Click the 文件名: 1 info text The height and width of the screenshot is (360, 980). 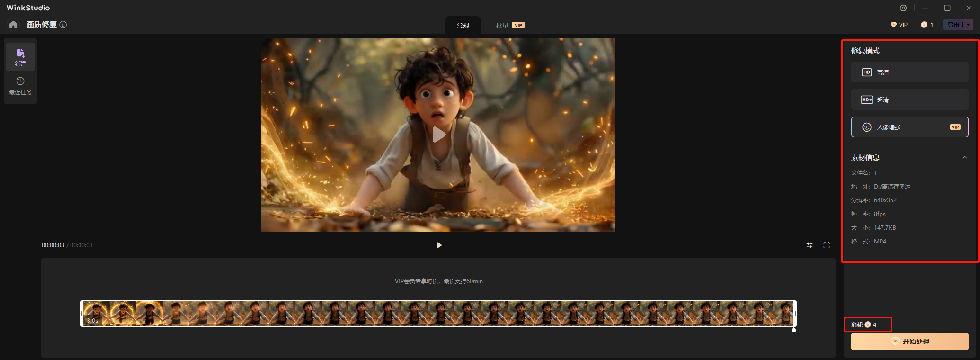pyautogui.click(x=864, y=173)
